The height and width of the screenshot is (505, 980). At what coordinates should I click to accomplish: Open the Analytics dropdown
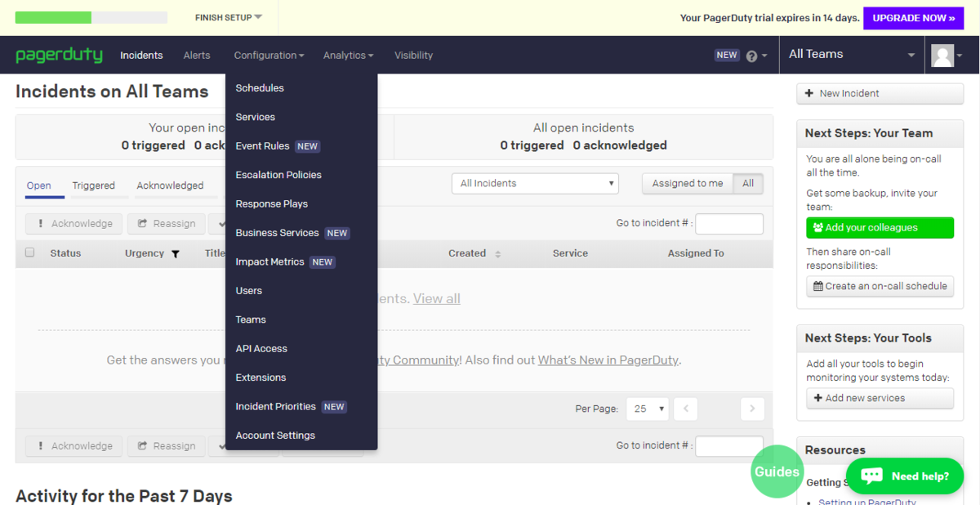pyautogui.click(x=348, y=56)
